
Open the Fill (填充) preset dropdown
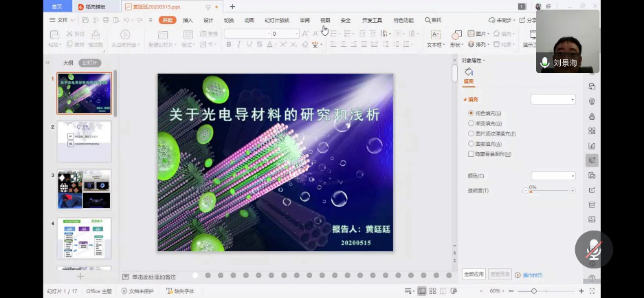click(x=553, y=100)
